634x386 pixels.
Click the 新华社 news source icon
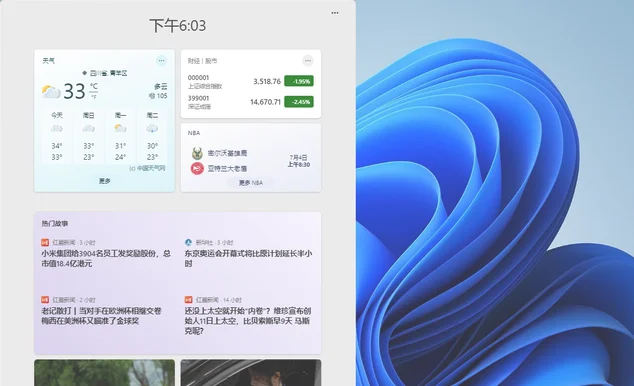188,243
